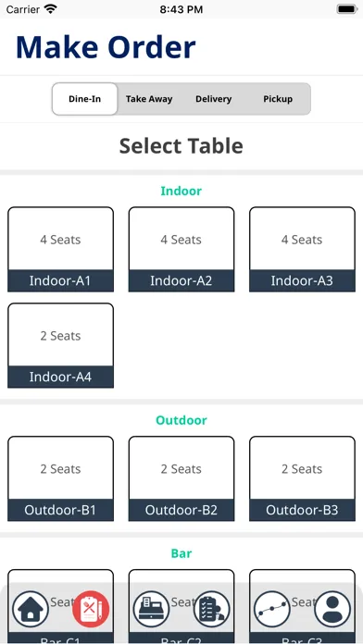Open the line chart reports icon
Viewport: 363px width, 644px height.
coord(272,609)
